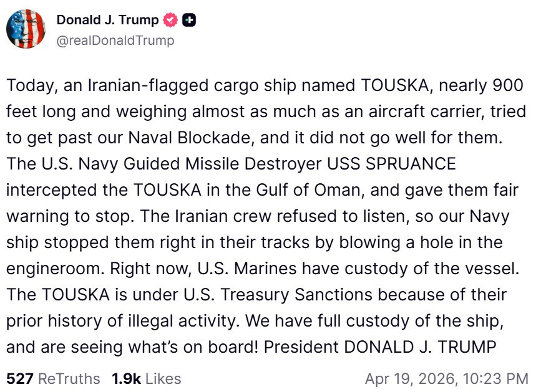541x392 pixels.
Task: Open the Donald J. Trump display name
Action: 107,20
